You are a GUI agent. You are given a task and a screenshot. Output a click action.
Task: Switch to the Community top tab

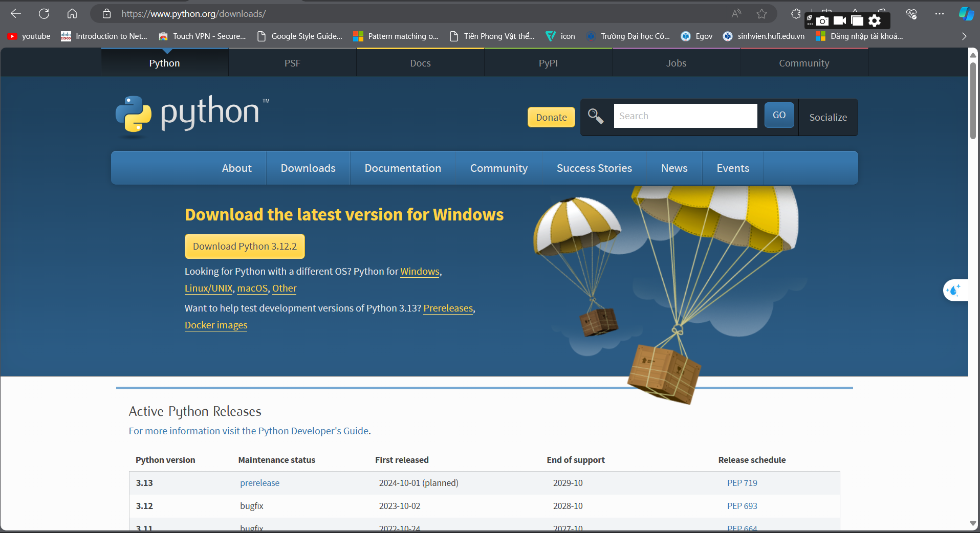tap(804, 63)
